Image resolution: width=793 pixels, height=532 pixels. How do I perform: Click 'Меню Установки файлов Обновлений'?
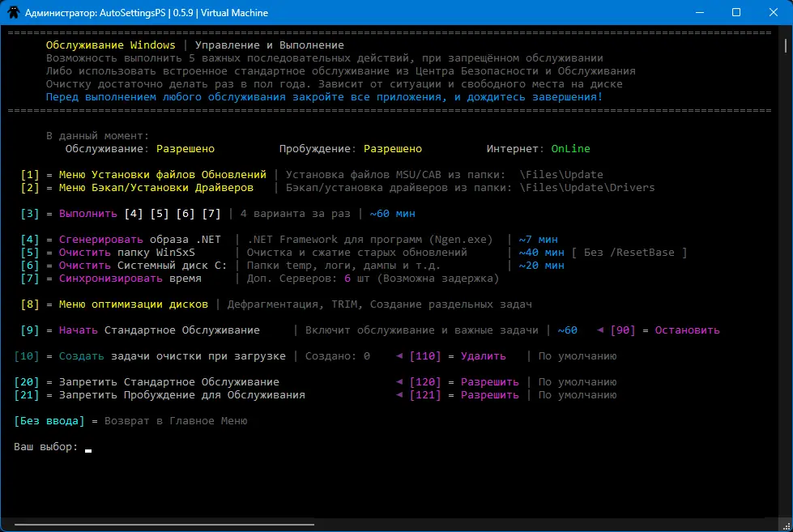pyautogui.click(x=162, y=174)
